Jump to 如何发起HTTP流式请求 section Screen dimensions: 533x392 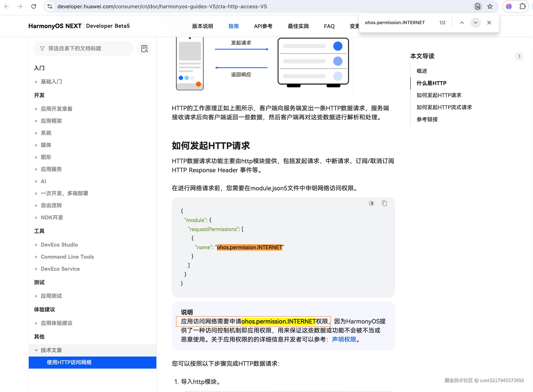click(x=444, y=107)
